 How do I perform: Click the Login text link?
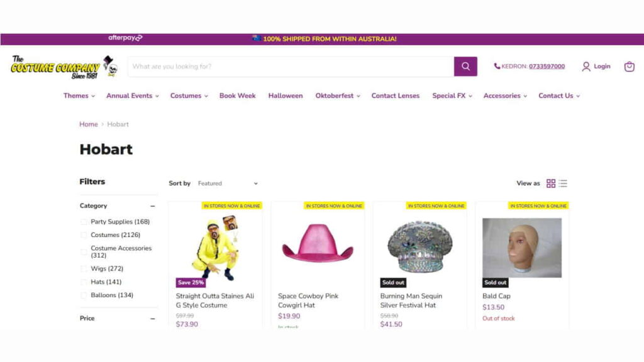[602, 67]
